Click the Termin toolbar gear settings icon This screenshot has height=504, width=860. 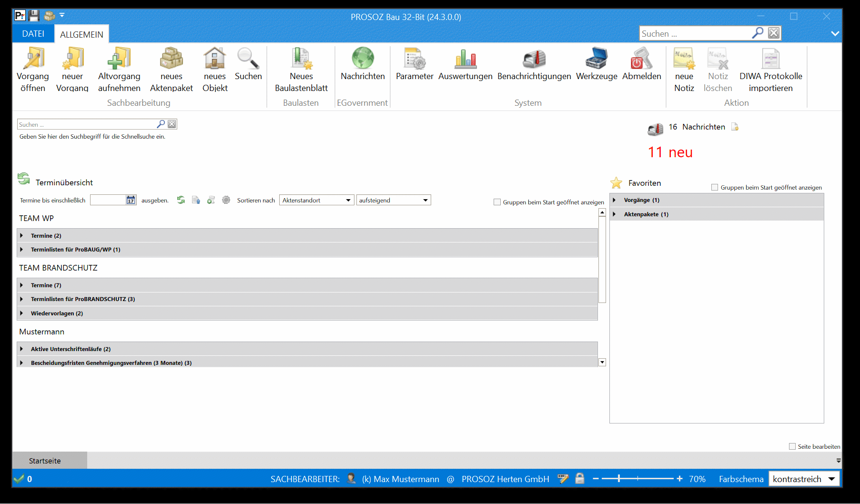click(x=226, y=200)
